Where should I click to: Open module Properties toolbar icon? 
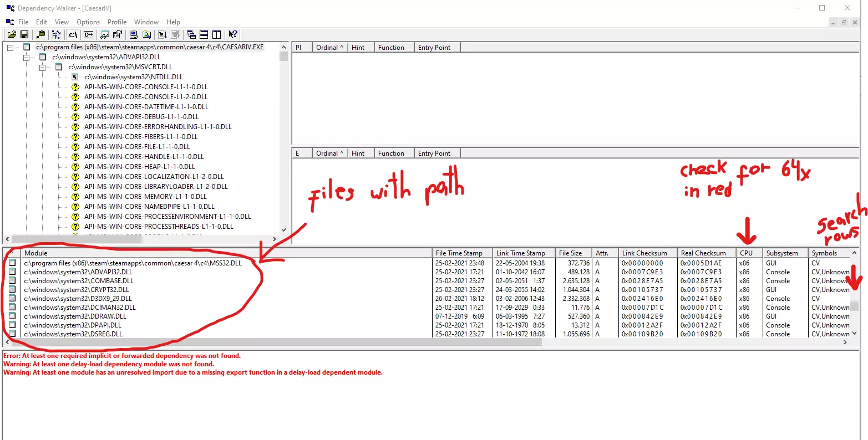coord(116,34)
